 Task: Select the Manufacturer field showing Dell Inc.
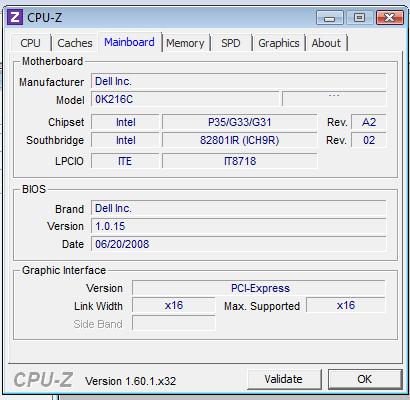(239, 81)
